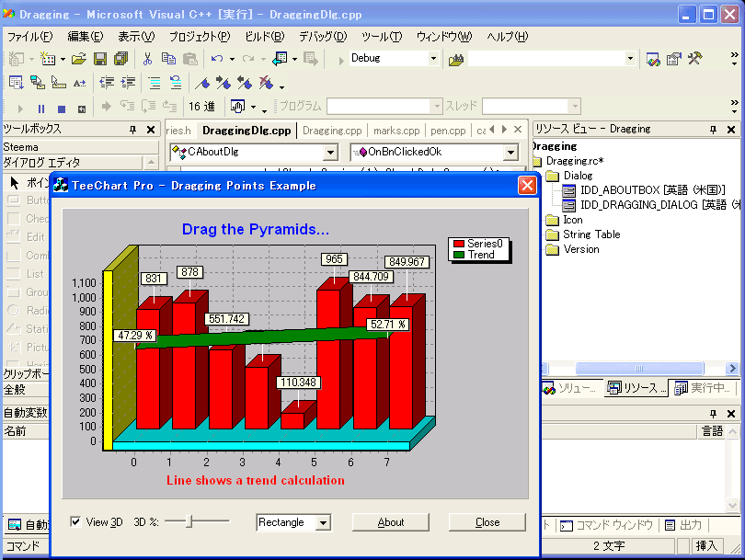Click the Complete Word A-arrow icon

79,83
